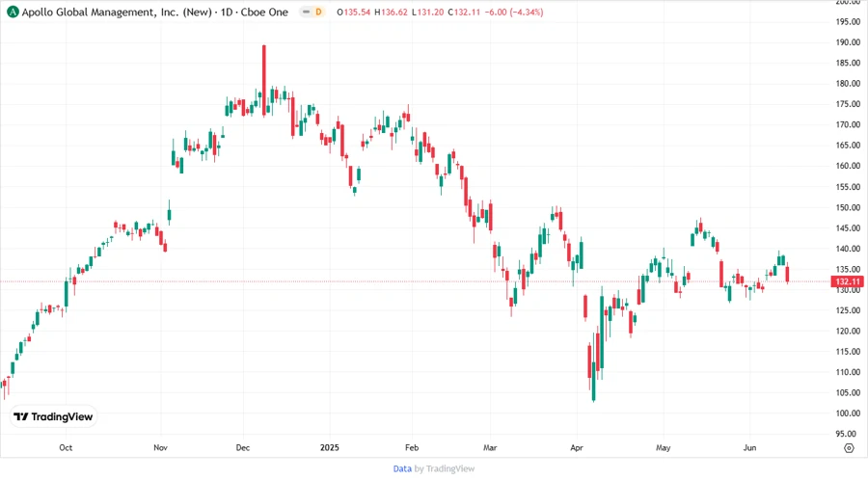Viewport: 868px width, 480px height.
Task: Click the Apr label on time axis
Action: click(x=577, y=447)
